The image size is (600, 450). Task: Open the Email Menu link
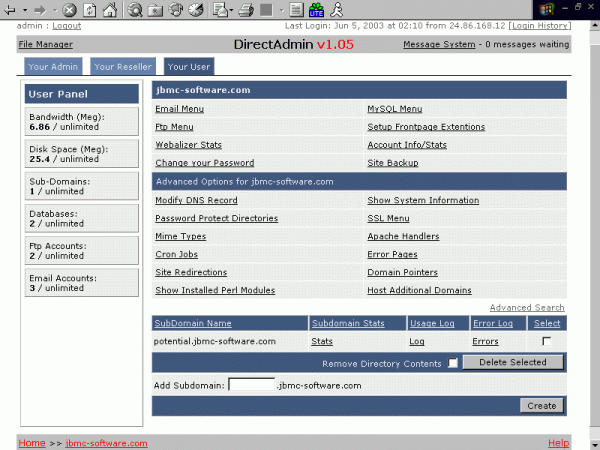tap(179, 109)
